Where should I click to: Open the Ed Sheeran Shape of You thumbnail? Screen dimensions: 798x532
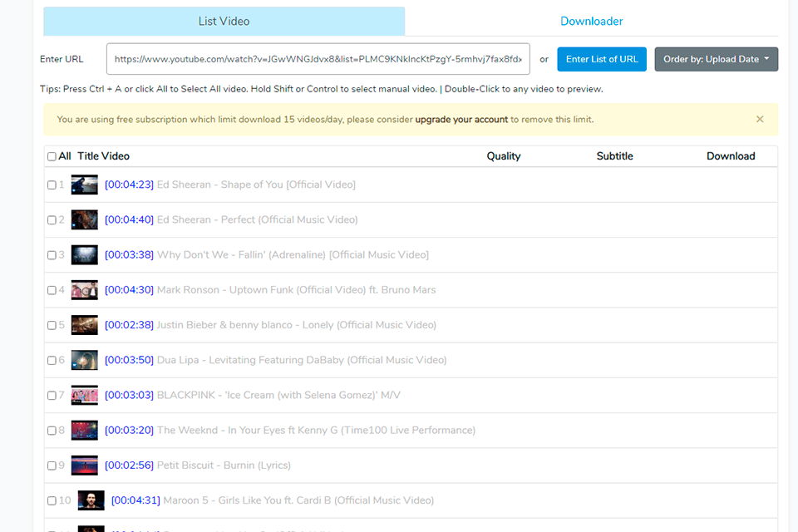point(85,185)
